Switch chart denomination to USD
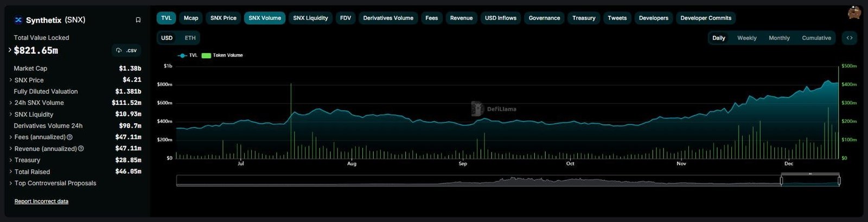868x222 pixels. [167, 38]
